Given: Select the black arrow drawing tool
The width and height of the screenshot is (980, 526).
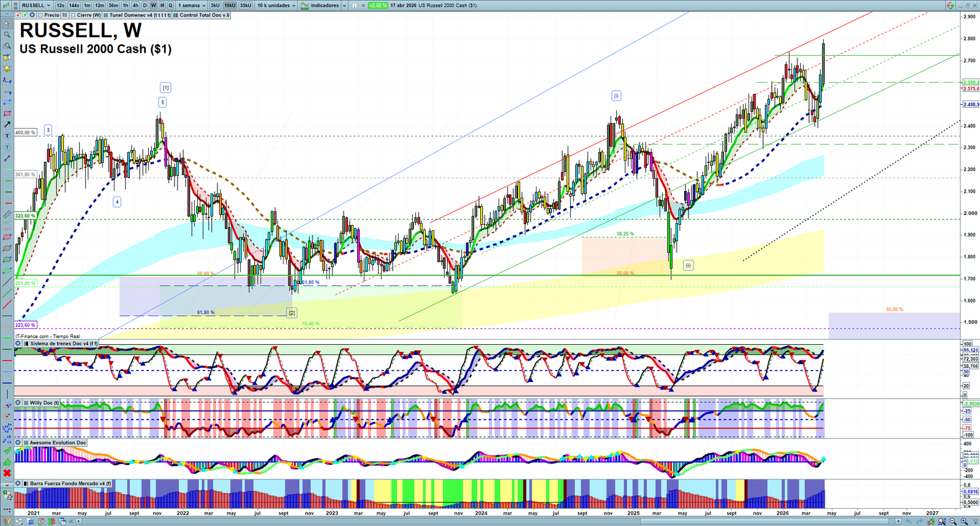Looking at the screenshot, I should [7, 124].
